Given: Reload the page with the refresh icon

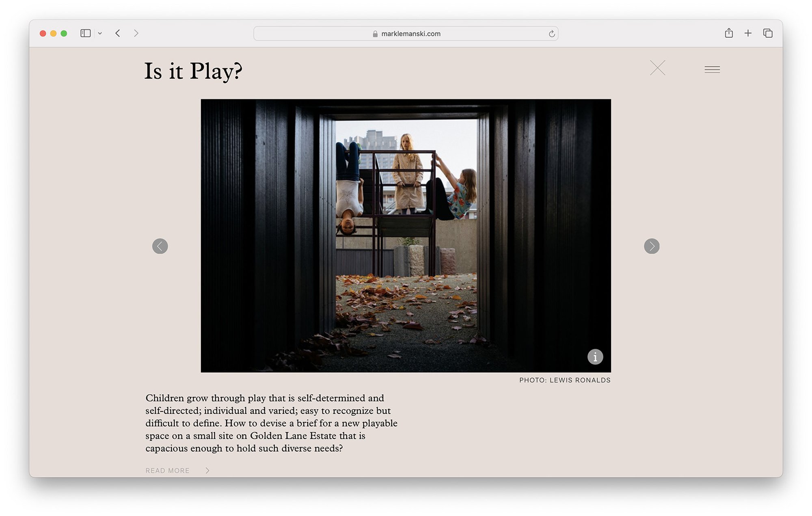Looking at the screenshot, I should coord(551,34).
